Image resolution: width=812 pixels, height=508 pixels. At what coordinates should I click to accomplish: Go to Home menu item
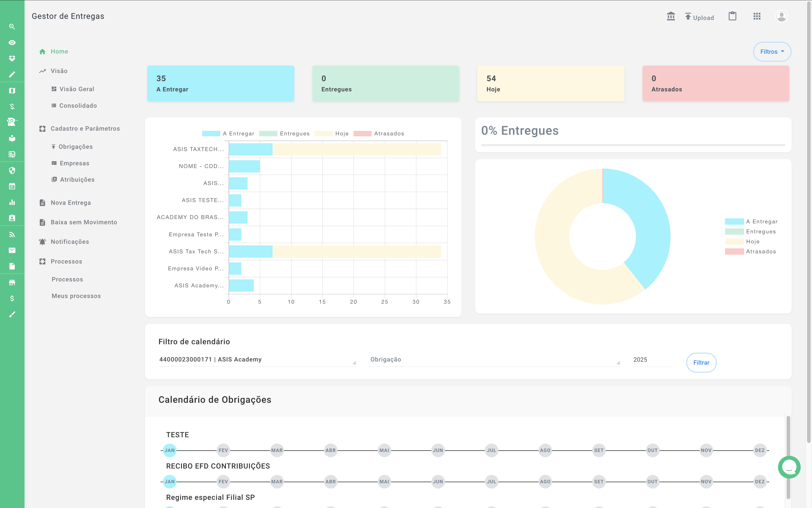click(54, 51)
